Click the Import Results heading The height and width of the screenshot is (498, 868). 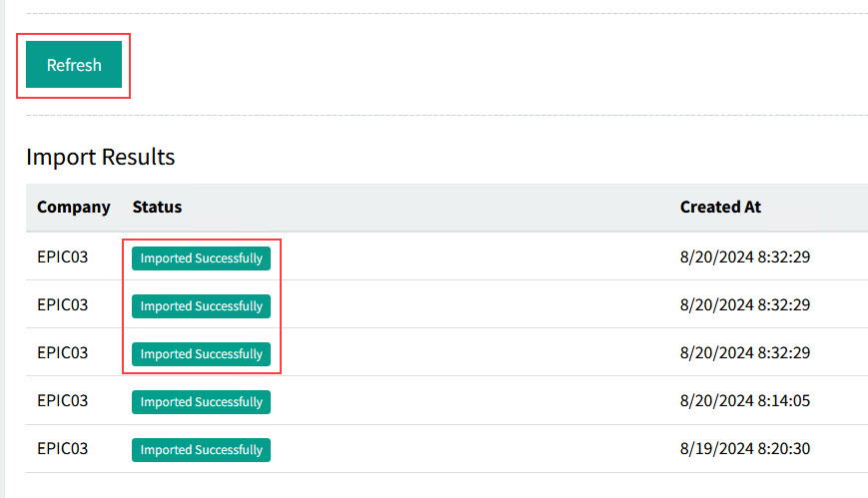[100, 157]
